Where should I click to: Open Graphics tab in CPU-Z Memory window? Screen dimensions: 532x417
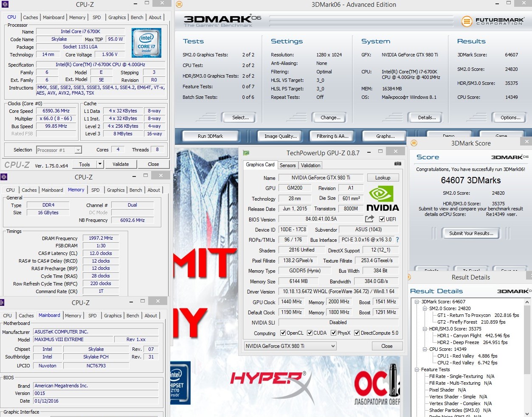pos(116,190)
